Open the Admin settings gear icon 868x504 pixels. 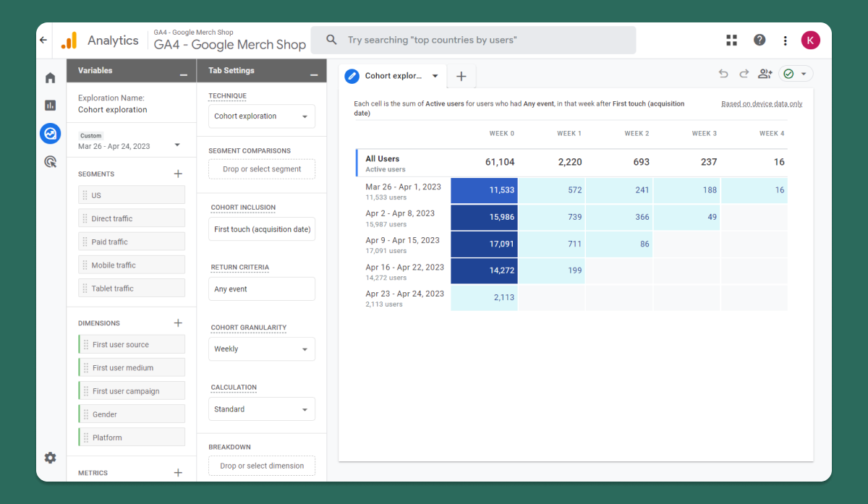click(50, 458)
